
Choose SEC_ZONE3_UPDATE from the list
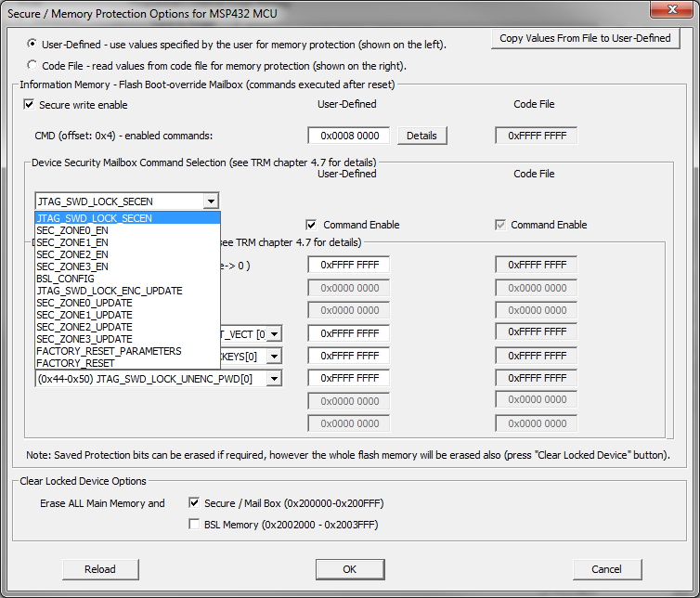(x=128, y=339)
